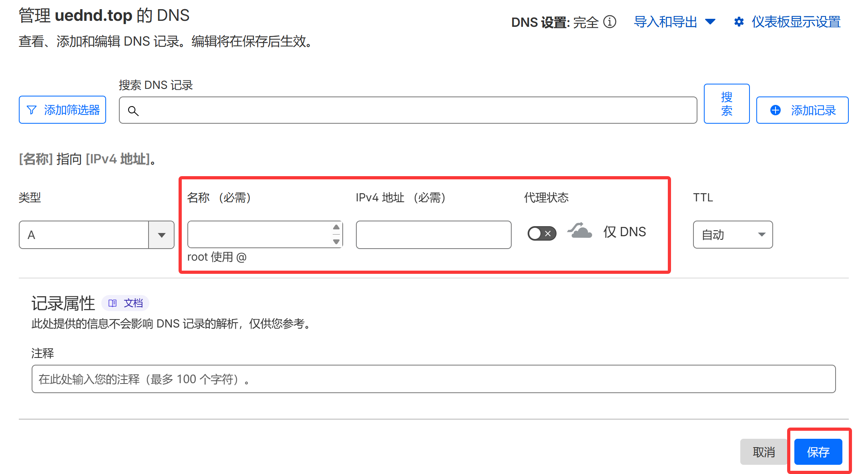Open the 导入和导出 dropdown
868x474 pixels.
point(675,22)
